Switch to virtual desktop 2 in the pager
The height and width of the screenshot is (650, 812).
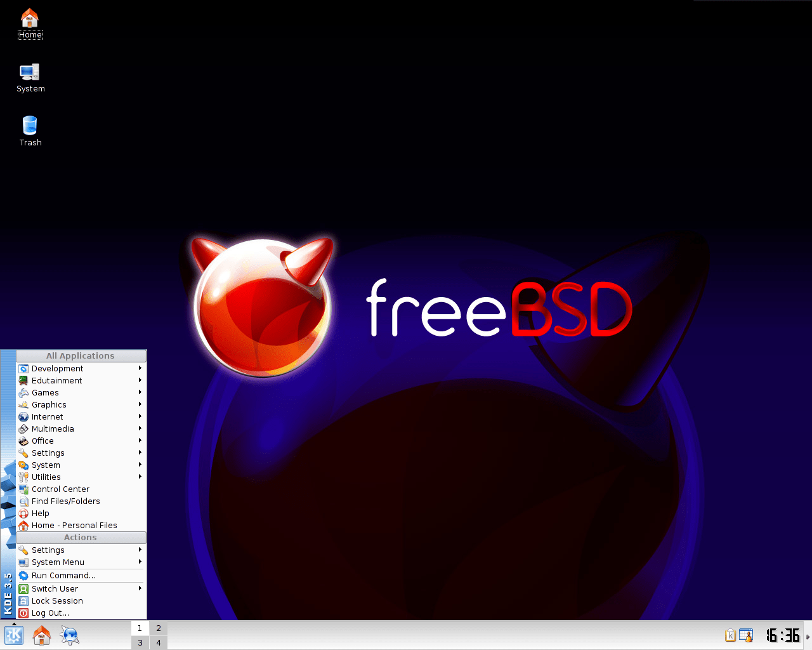pos(158,627)
